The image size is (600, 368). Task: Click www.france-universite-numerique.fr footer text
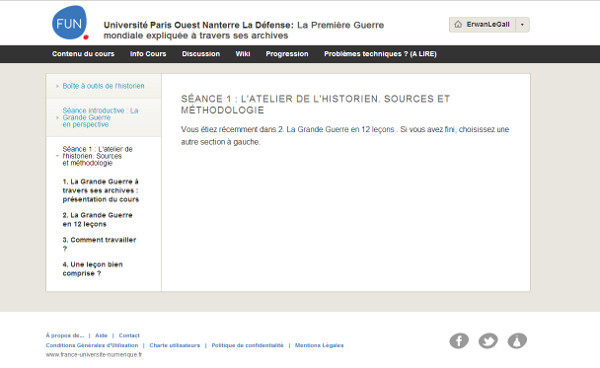(94, 355)
